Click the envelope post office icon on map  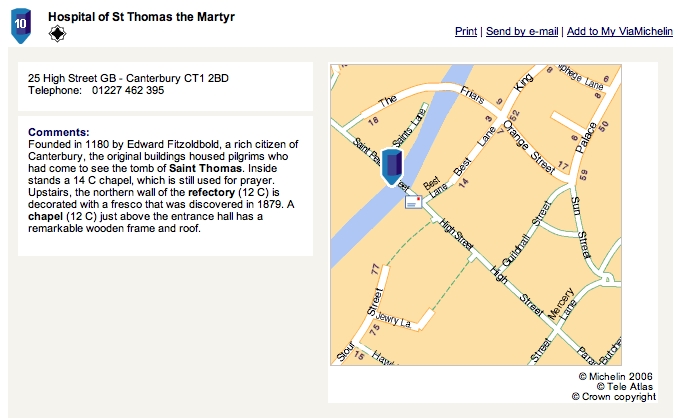(413, 202)
